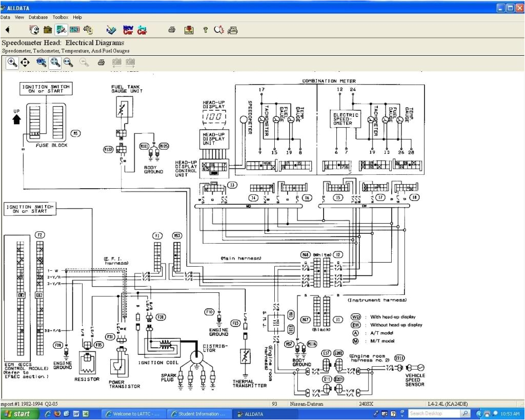Switch to the Student Information taskbar window
Screen dimensions: 525x420
coord(199,413)
